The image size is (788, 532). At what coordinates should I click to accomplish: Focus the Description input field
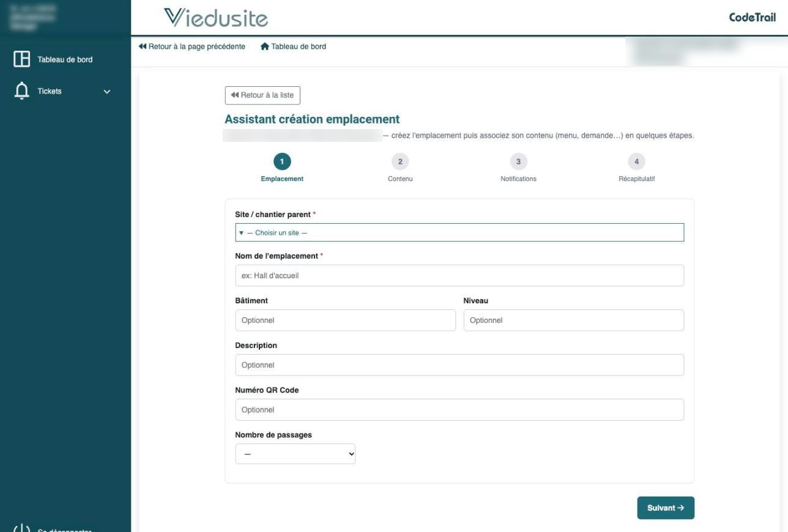tap(459, 365)
